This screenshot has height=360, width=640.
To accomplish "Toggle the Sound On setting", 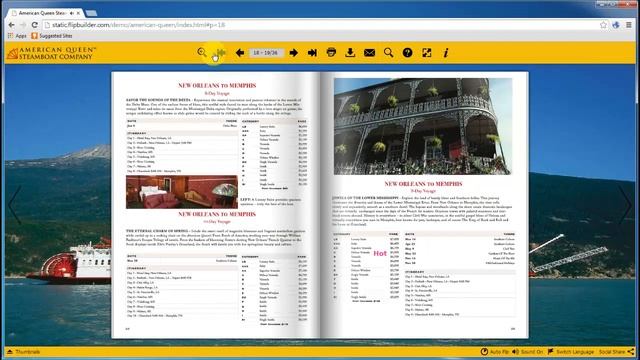I will click(527, 351).
